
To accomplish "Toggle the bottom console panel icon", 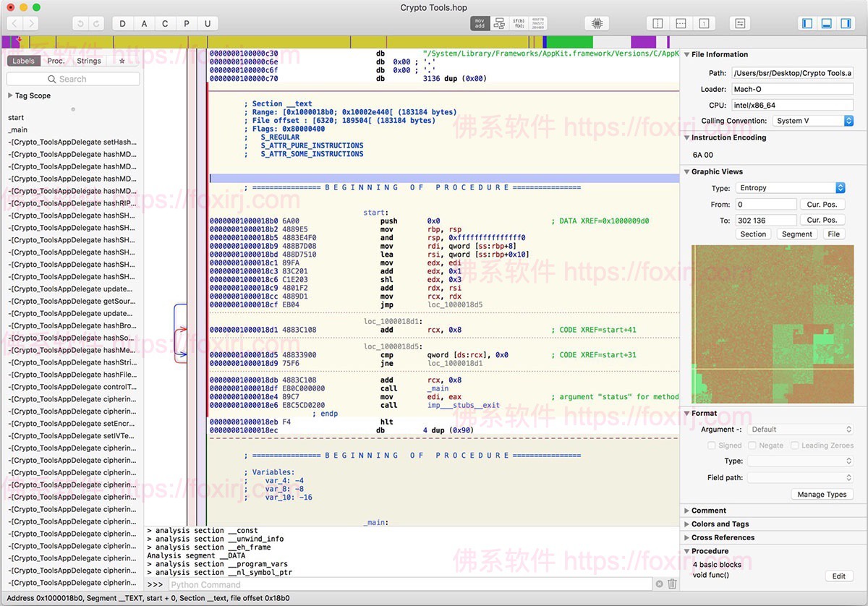I will coord(825,22).
